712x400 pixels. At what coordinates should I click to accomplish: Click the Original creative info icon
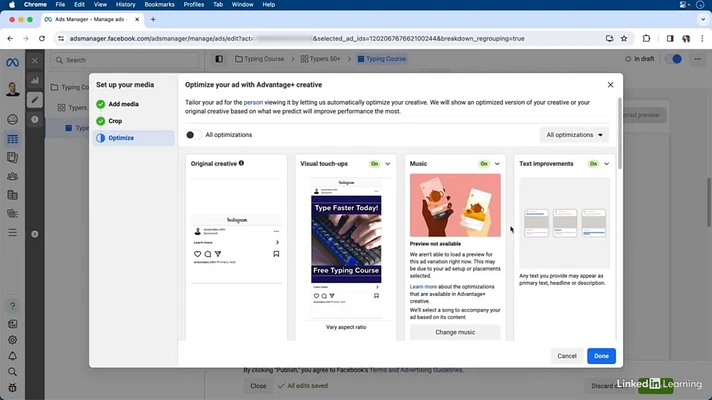pos(241,163)
